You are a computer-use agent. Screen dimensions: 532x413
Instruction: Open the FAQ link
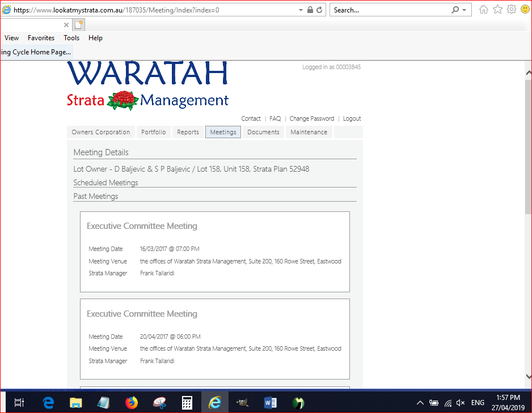275,118
